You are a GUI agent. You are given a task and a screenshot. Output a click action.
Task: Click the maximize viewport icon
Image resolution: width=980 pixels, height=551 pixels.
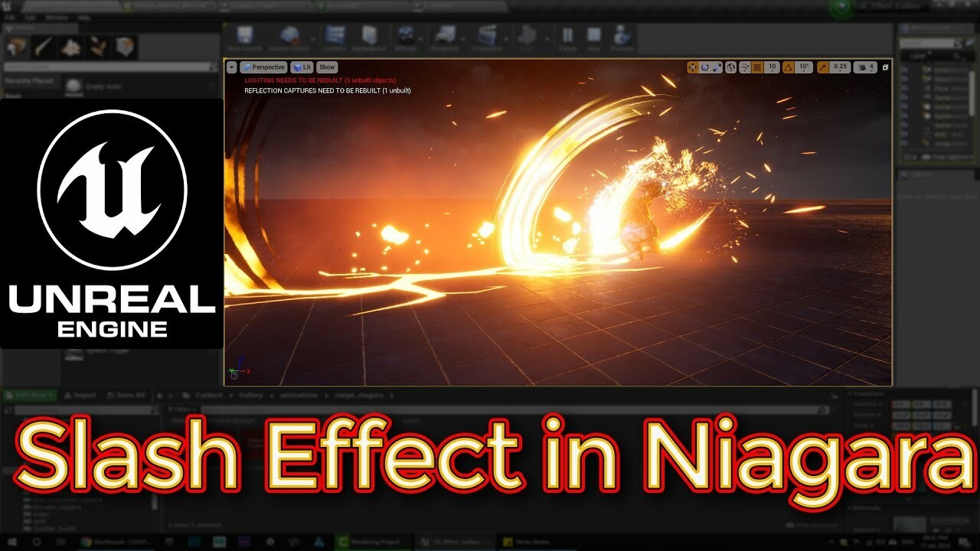pyautogui.click(x=885, y=67)
